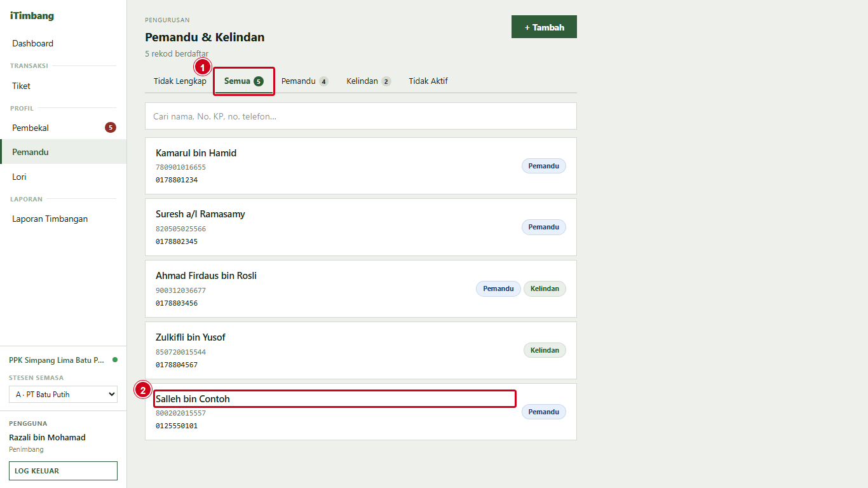Open Suresh a/l Ramasamy record
This screenshot has width=868, height=488.
[x=361, y=227]
